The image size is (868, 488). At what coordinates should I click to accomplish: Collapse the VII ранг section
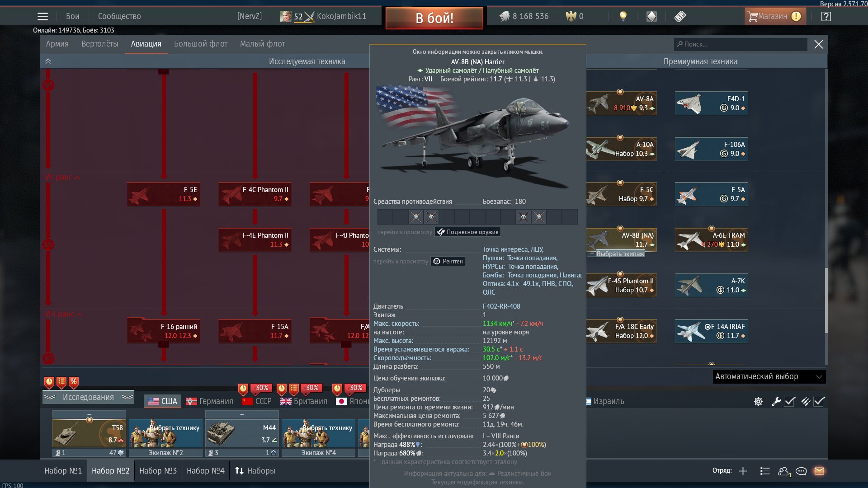click(x=62, y=177)
